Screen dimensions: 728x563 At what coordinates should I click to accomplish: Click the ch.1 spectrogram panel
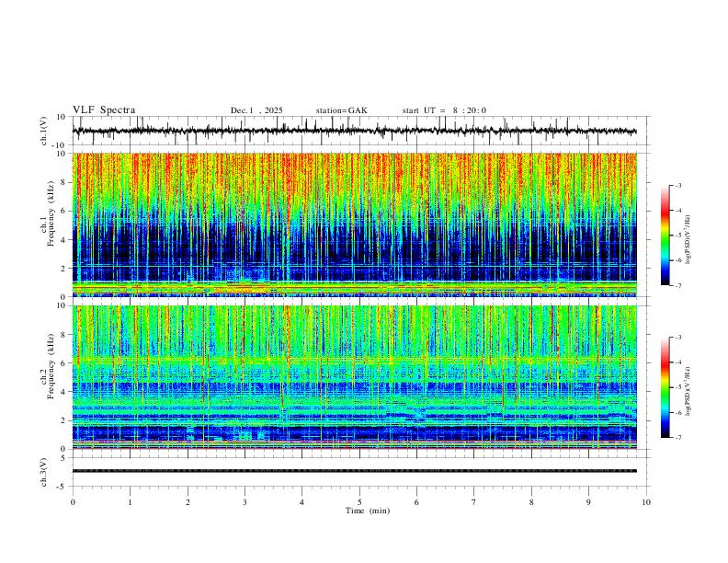[354, 224]
